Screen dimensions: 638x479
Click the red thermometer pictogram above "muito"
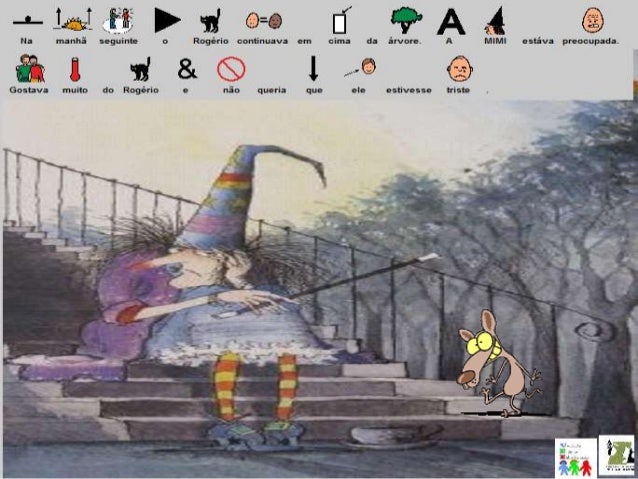pyautogui.click(x=74, y=69)
